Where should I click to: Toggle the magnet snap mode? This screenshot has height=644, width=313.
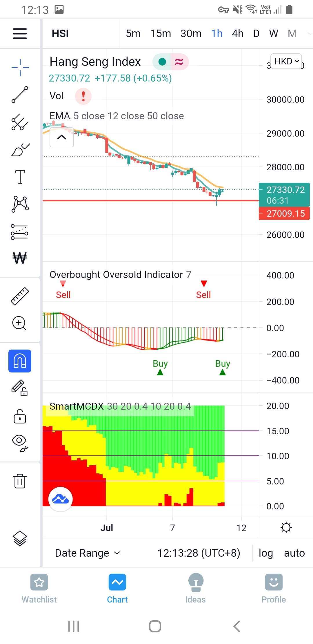tap(20, 361)
